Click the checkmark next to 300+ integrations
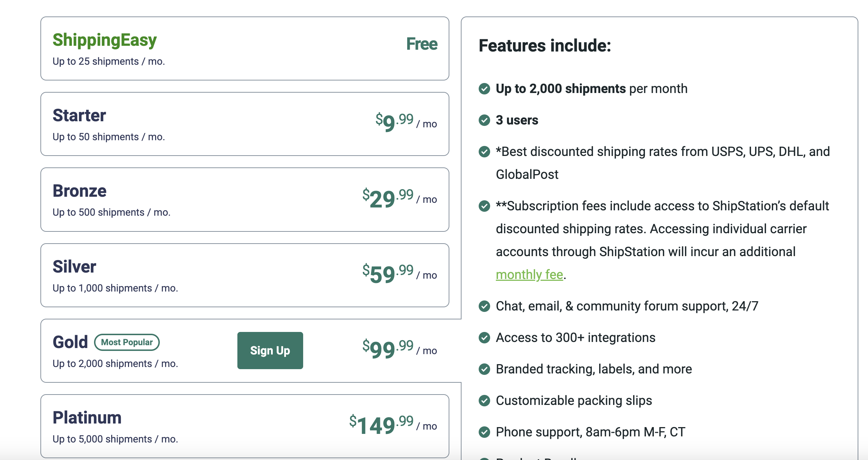The width and height of the screenshot is (868, 460). [484, 337]
